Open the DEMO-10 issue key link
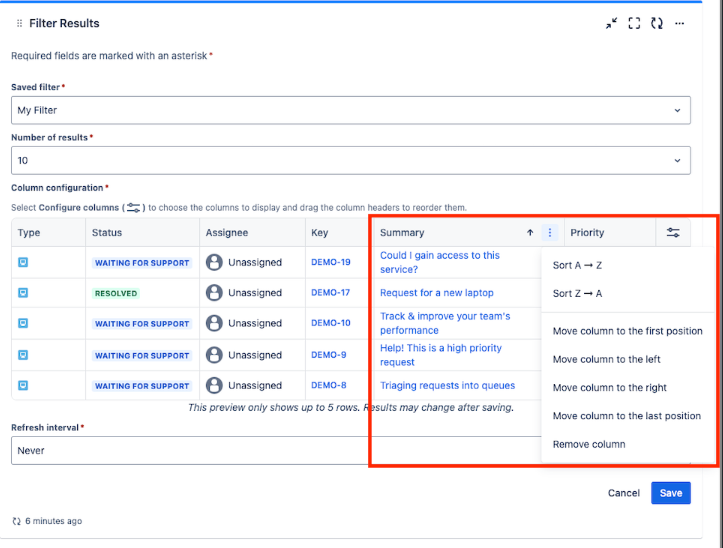The width and height of the screenshot is (723, 548). click(331, 323)
